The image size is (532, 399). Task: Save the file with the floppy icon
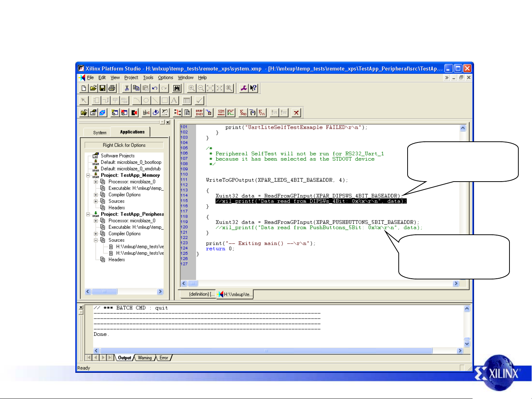tap(103, 88)
